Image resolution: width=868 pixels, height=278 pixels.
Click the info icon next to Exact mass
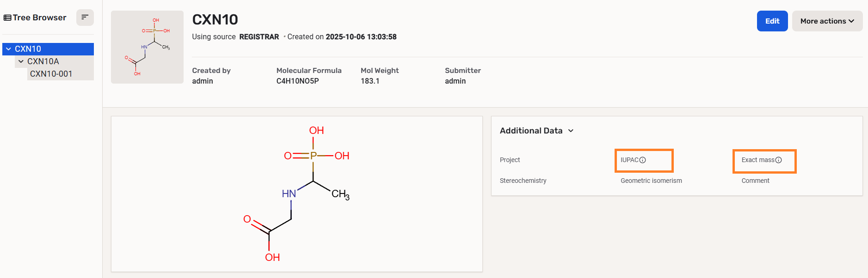pos(778,160)
